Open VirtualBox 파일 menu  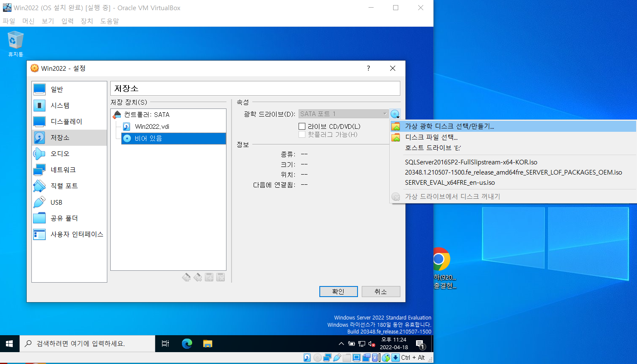point(9,21)
